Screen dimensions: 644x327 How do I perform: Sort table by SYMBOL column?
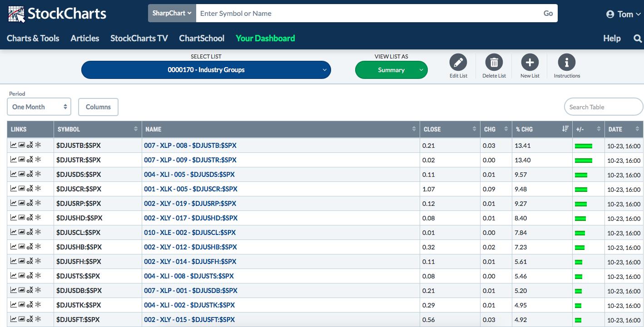coord(98,129)
